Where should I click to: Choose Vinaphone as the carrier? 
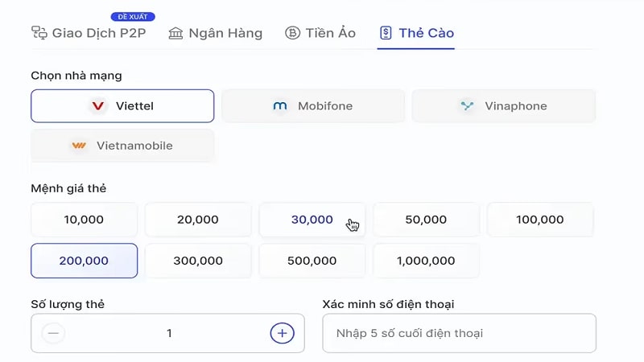504,106
